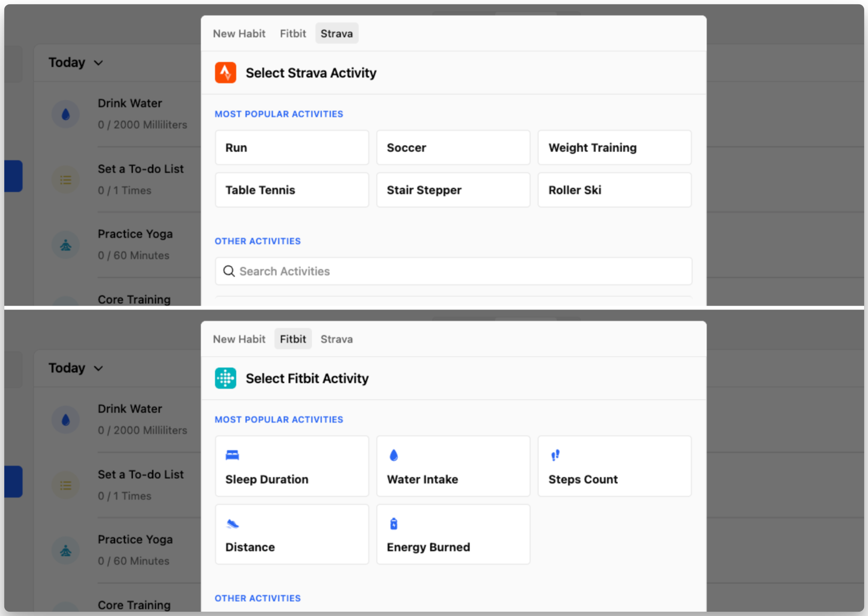Viewport: 868px width, 616px height.
Task: Click Other Activities label in Fitbit dialog
Action: (258, 598)
